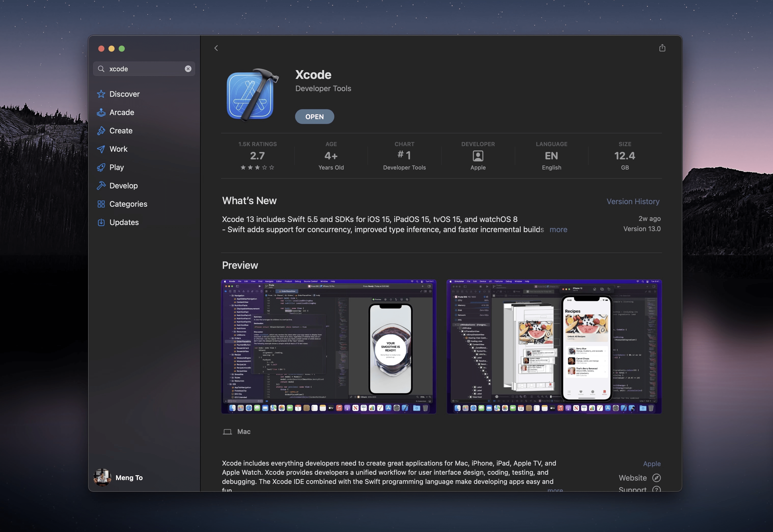773x532 pixels.
Task: Click the yellow minimize window button
Action: click(112, 49)
